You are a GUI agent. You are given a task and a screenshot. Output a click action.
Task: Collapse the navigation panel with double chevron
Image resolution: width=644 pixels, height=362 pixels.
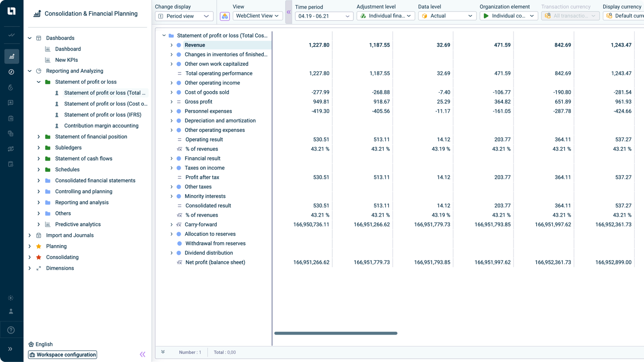coord(143,354)
